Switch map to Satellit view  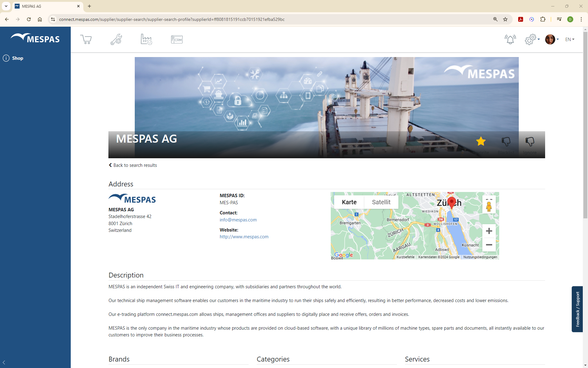(381, 202)
